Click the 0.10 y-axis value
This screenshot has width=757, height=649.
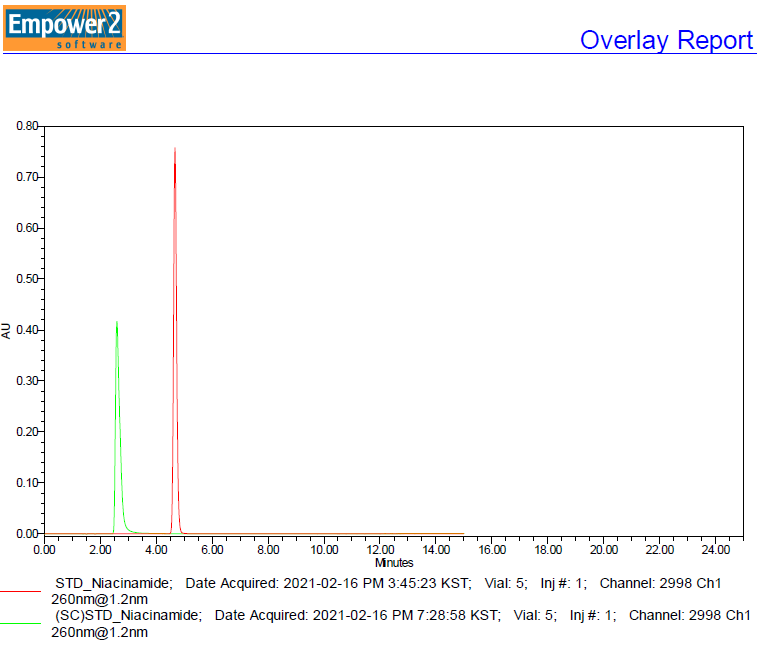27,483
